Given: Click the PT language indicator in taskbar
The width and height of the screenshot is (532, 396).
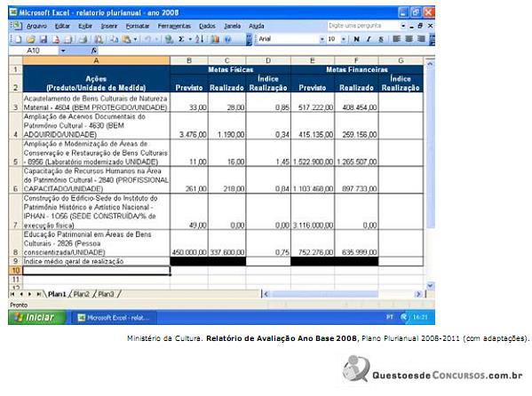Looking at the screenshot, I should (390, 317).
